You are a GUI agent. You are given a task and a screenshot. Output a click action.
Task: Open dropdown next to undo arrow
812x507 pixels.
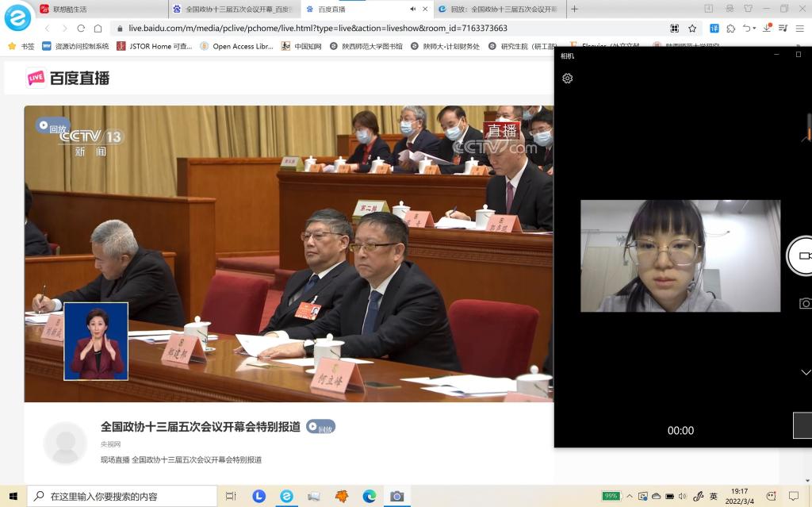tap(756, 28)
